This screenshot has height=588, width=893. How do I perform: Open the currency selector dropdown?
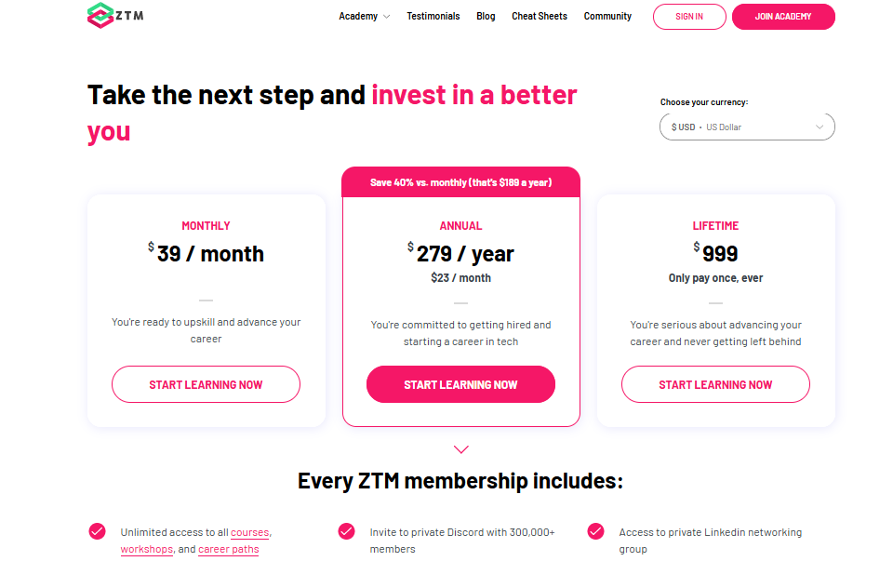(746, 127)
